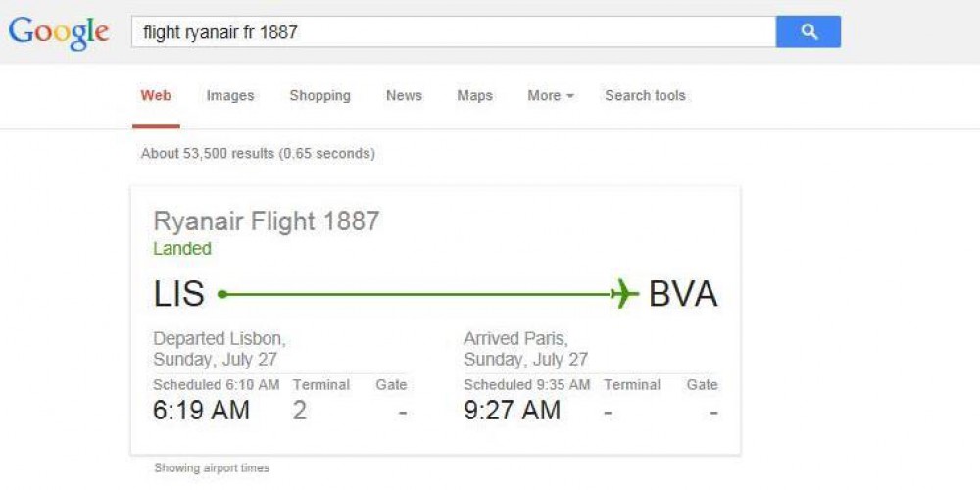Click the 9:27 AM arrival time
980x490 pixels.
512,410
